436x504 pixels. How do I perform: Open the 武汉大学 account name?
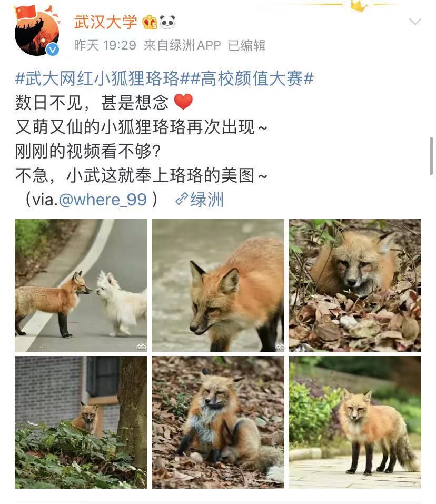click(105, 22)
